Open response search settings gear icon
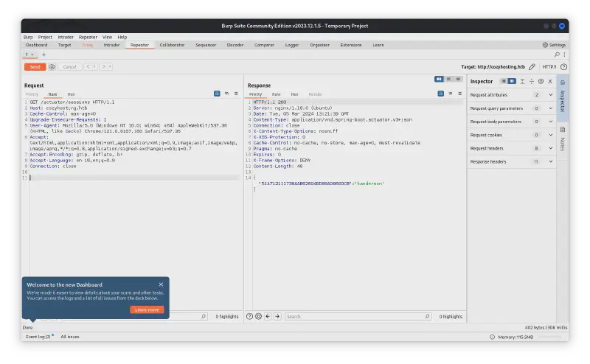The image size is (590, 364). click(x=258, y=316)
